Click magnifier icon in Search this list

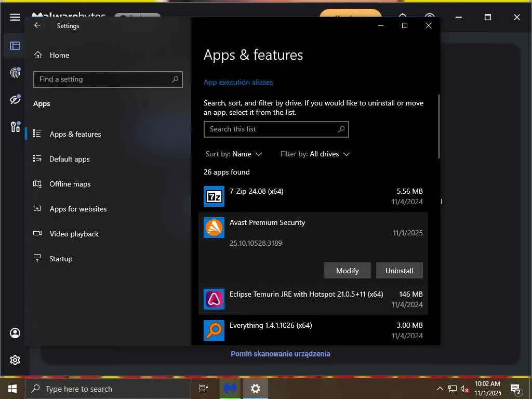341,129
